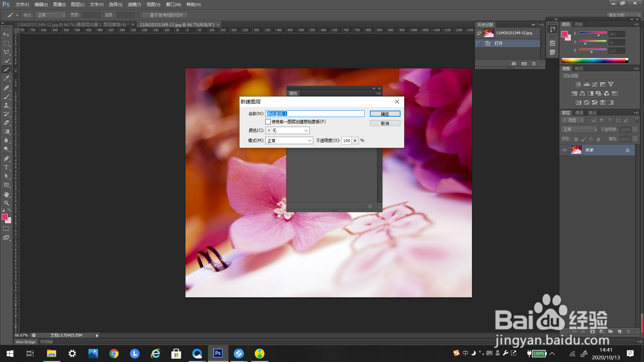Select the Type tool in toolbox
The width and height of the screenshot is (644, 362).
[x=6, y=167]
